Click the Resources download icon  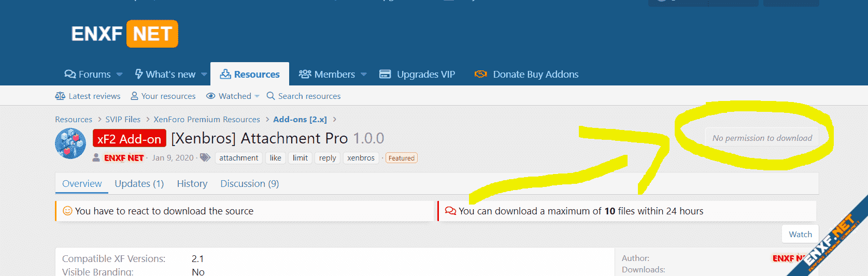(225, 74)
